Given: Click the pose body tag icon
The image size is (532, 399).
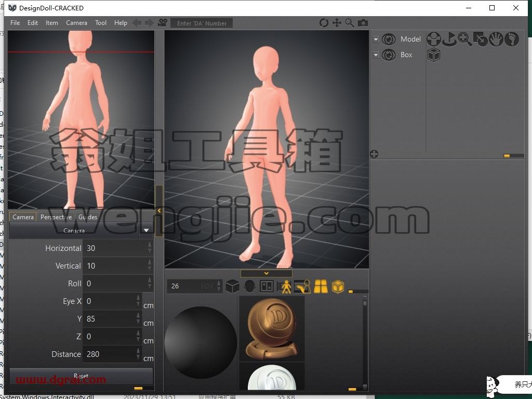Looking at the screenshot, I should 434,39.
